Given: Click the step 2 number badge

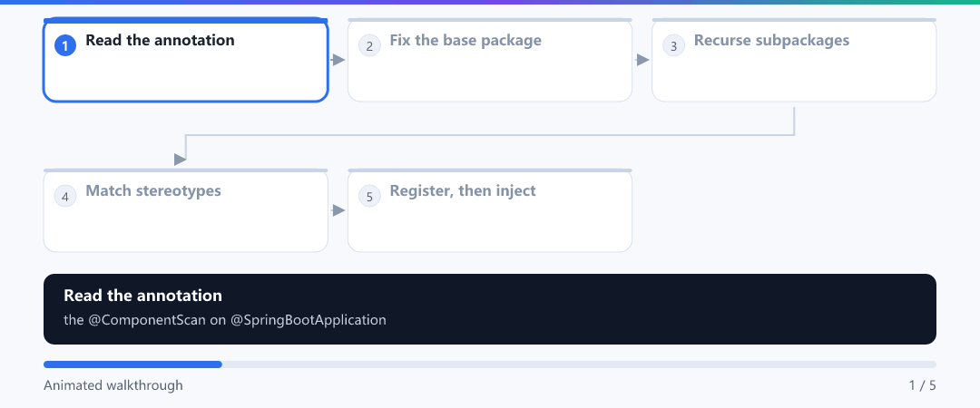Looking at the screenshot, I should tap(369, 45).
